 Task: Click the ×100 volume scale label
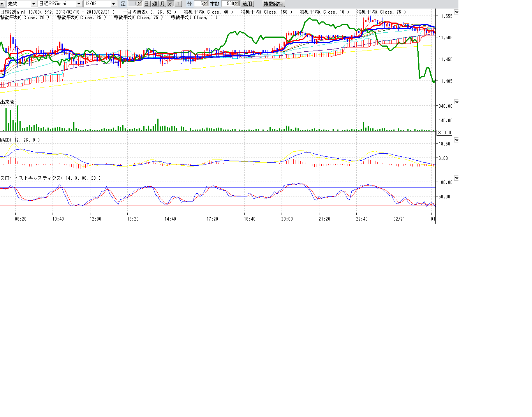click(444, 133)
